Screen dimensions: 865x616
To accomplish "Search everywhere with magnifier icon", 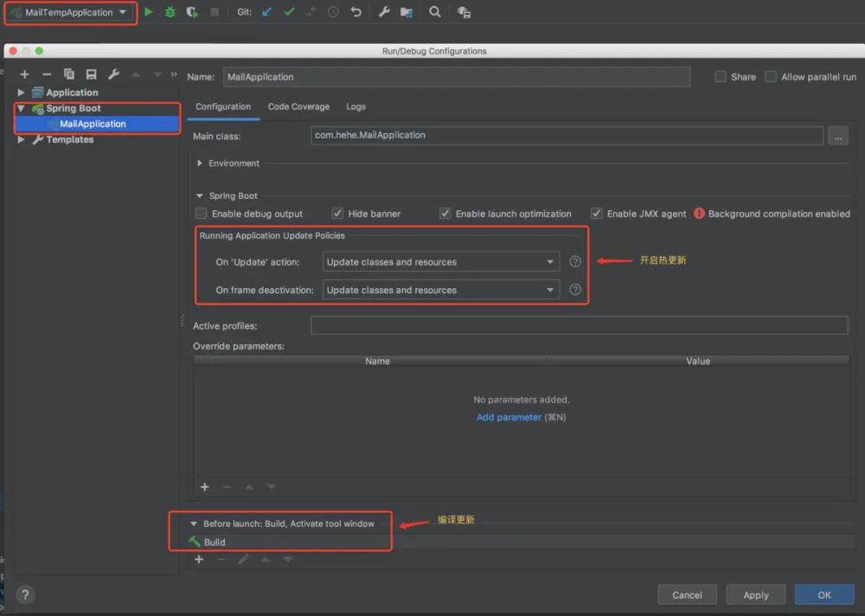I will (435, 11).
